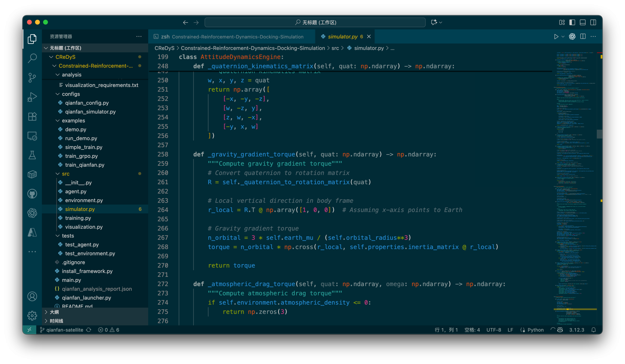Click the Python language mode selector
625x364 pixels.
coord(535,330)
